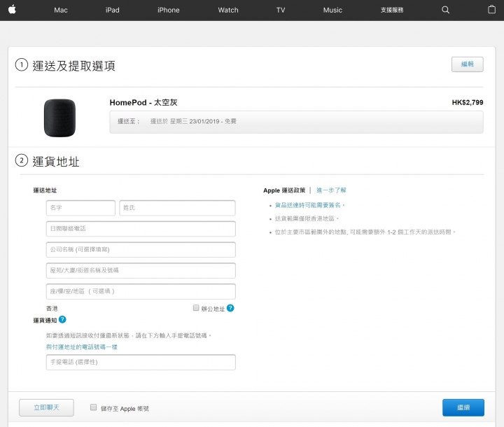Open the Mac menu

pos(61,10)
